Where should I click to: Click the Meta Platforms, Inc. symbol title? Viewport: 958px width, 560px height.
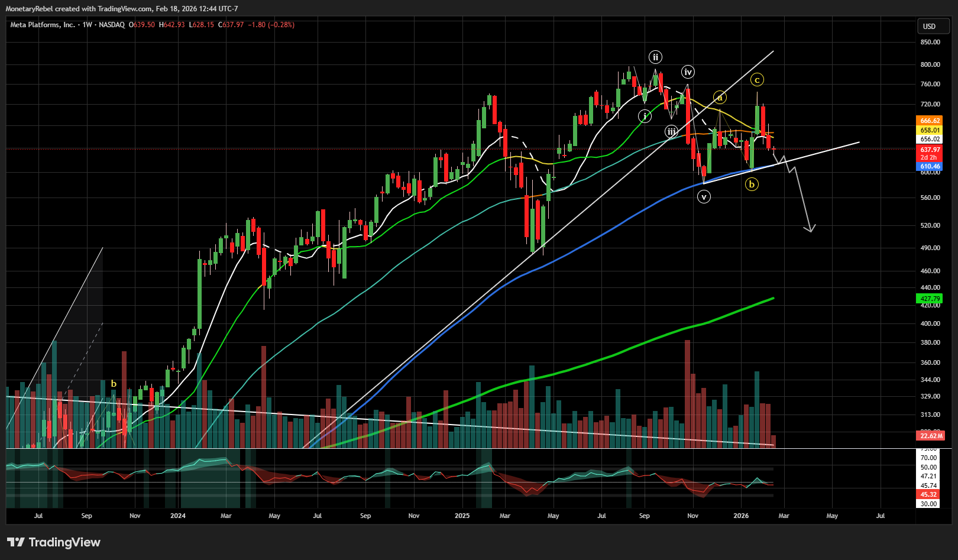pyautogui.click(x=43, y=25)
